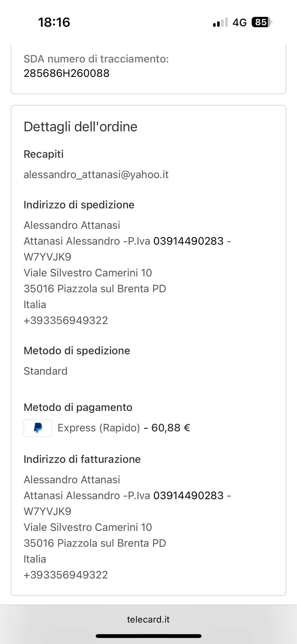Tap the 18:16 status bar clock

point(54,22)
